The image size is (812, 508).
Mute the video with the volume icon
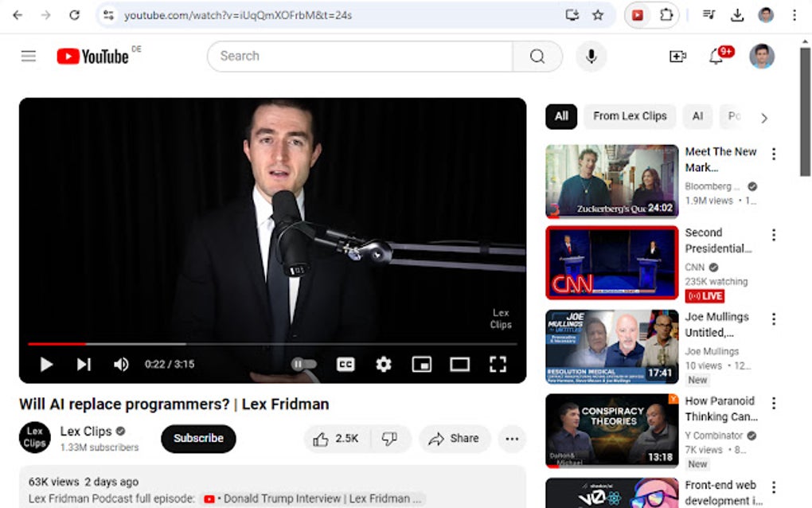(x=121, y=364)
